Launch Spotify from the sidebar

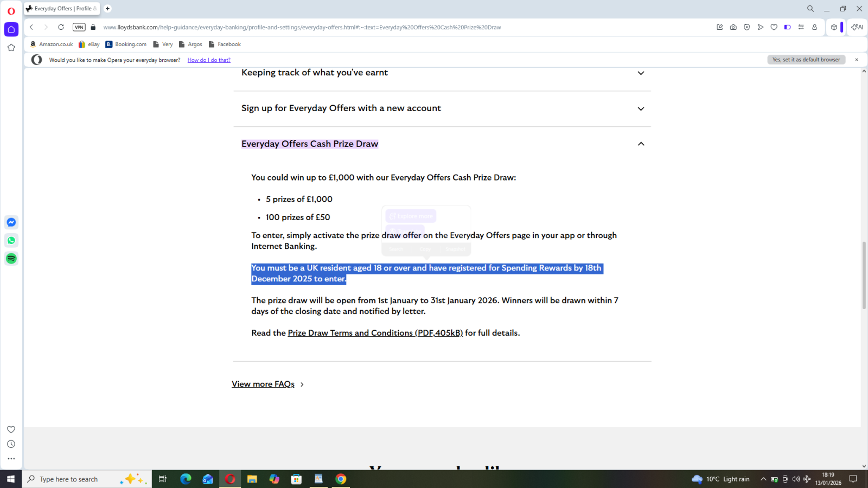coord(11,259)
